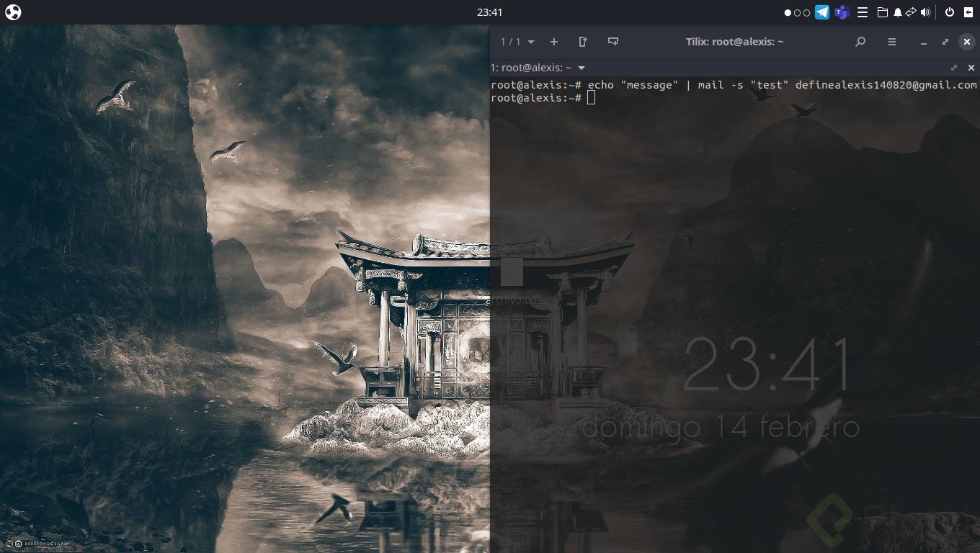Click inside the terminal at the cursor prompt
This screenshot has height=553, width=980.
click(x=591, y=98)
